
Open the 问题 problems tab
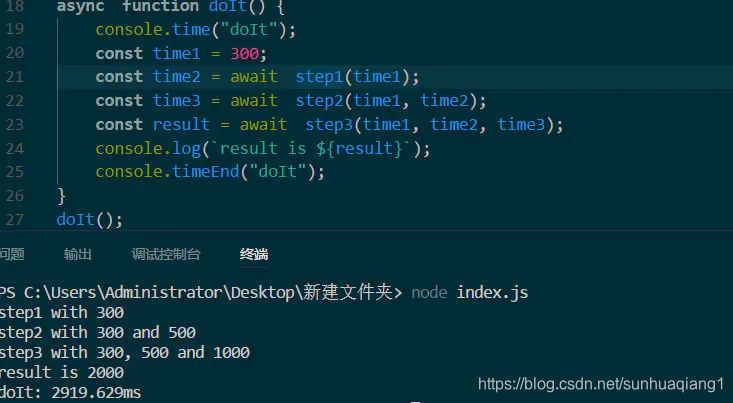click(12, 254)
